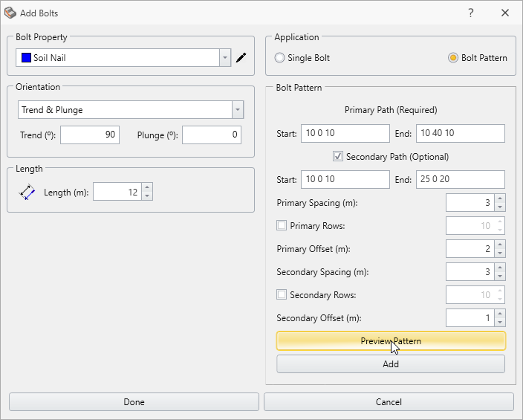Decrease Primary Offset using down arrow
The image size is (523, 420).
(x=500, y=253)
